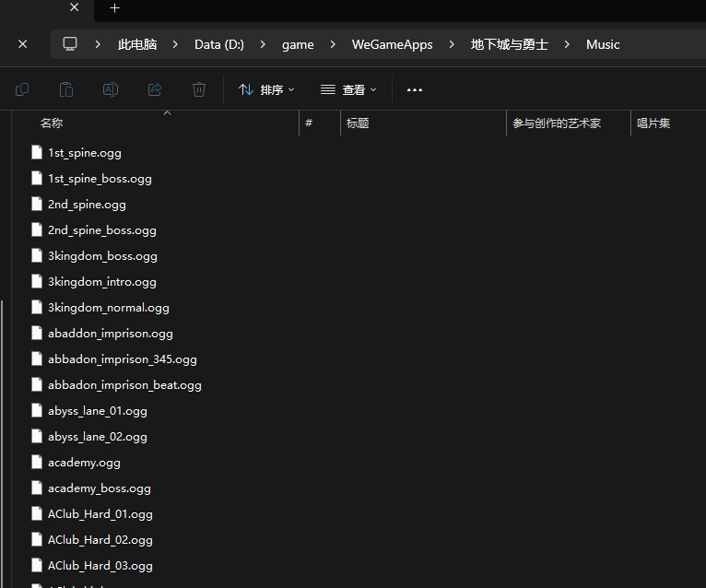This screenshot has width=706, height=588.
Task: Open a new tab with plus button
Action: [114, 8]
